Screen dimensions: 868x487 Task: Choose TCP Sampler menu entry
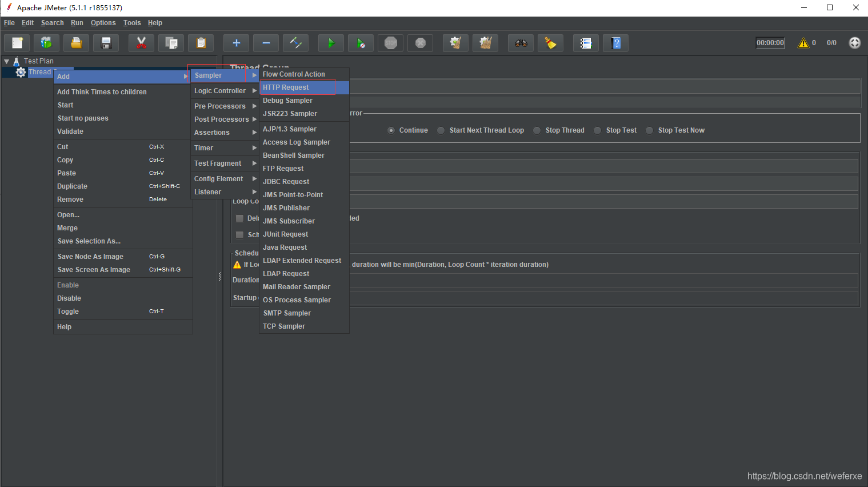tap(304, 326)
